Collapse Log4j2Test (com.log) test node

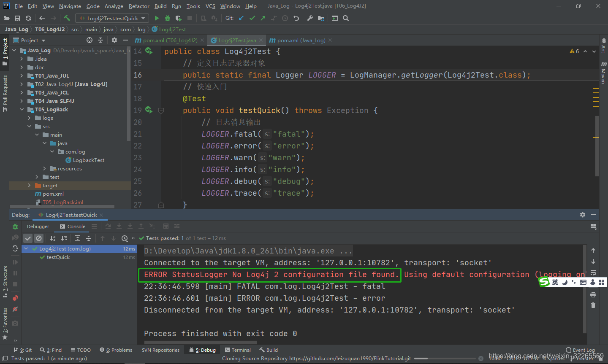pos(26,249)
